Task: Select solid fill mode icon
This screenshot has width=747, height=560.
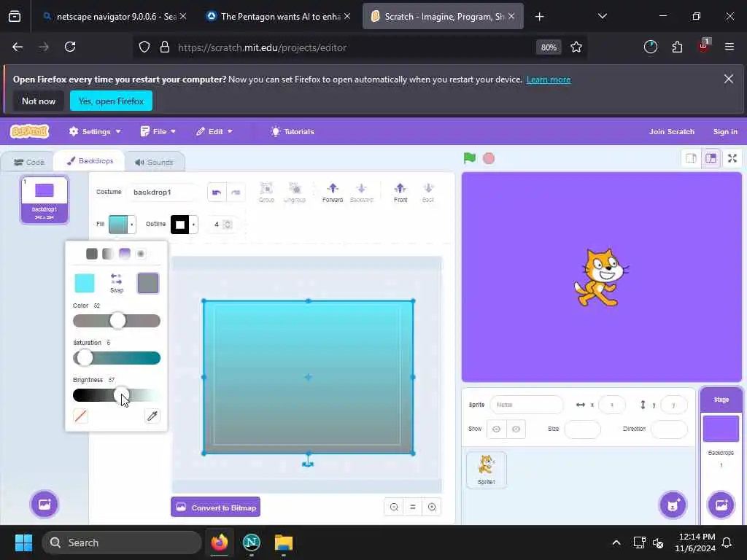Action: click(92, 254)
